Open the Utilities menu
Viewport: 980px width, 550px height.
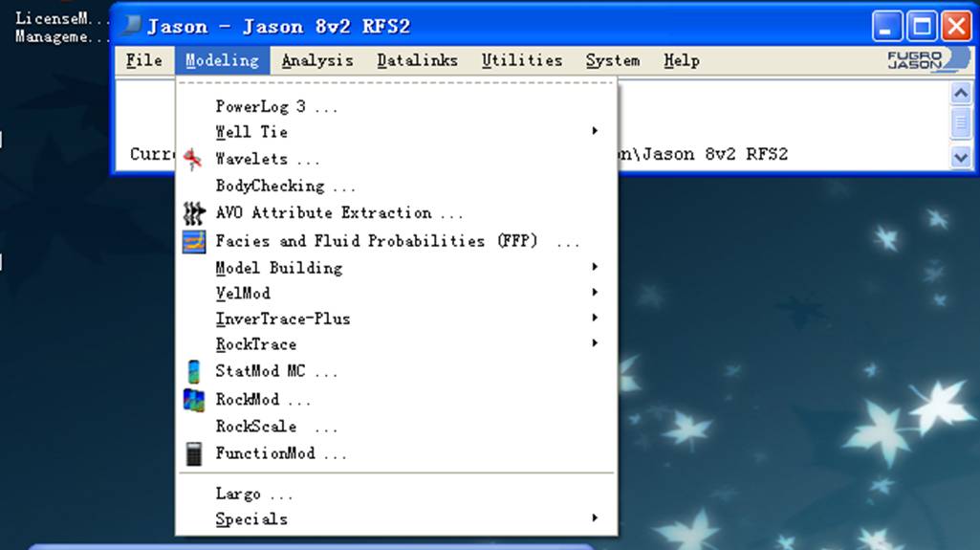(x=522, y=60)
